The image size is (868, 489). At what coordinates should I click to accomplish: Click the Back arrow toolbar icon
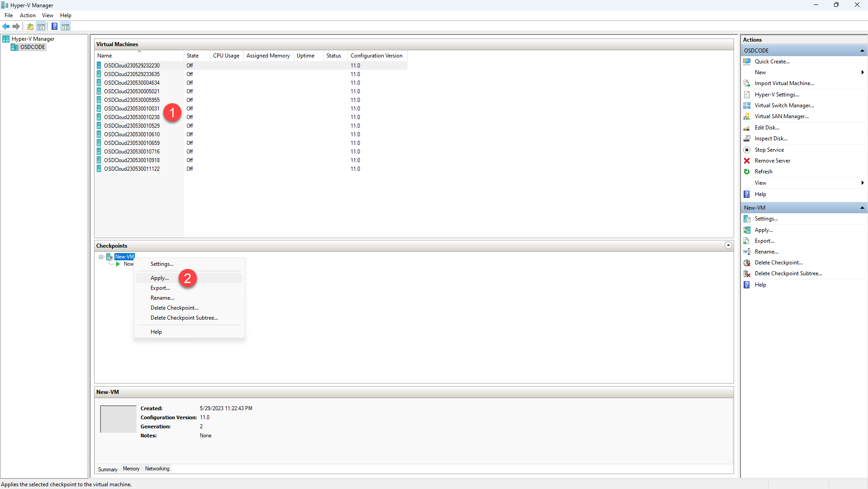coord(6,27)
